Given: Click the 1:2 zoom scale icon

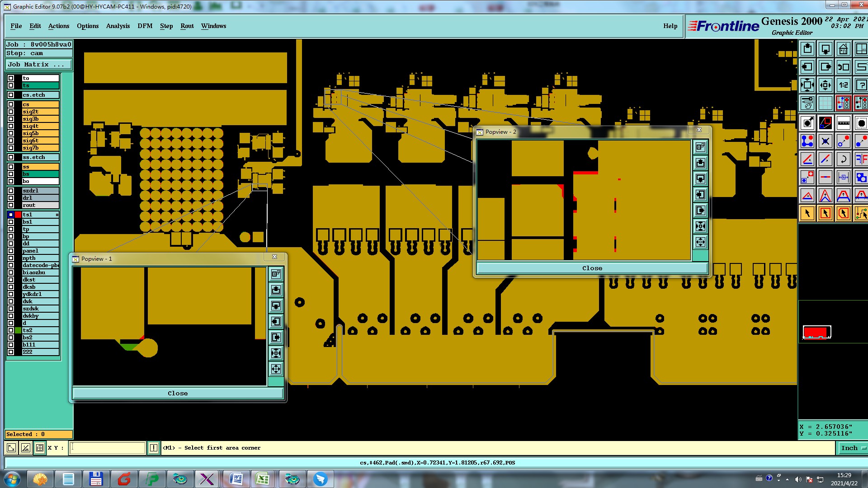Looking at the screenshot, I should [x=843, y=85].
